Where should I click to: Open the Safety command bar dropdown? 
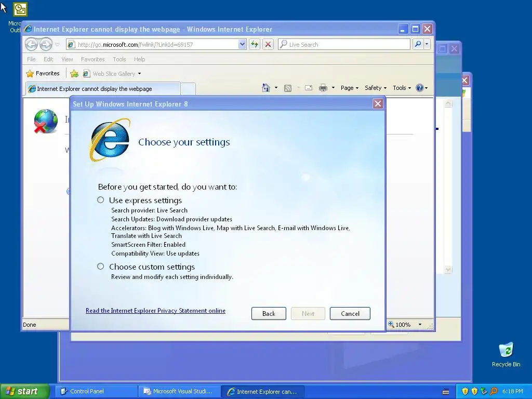tap(376, 88)
